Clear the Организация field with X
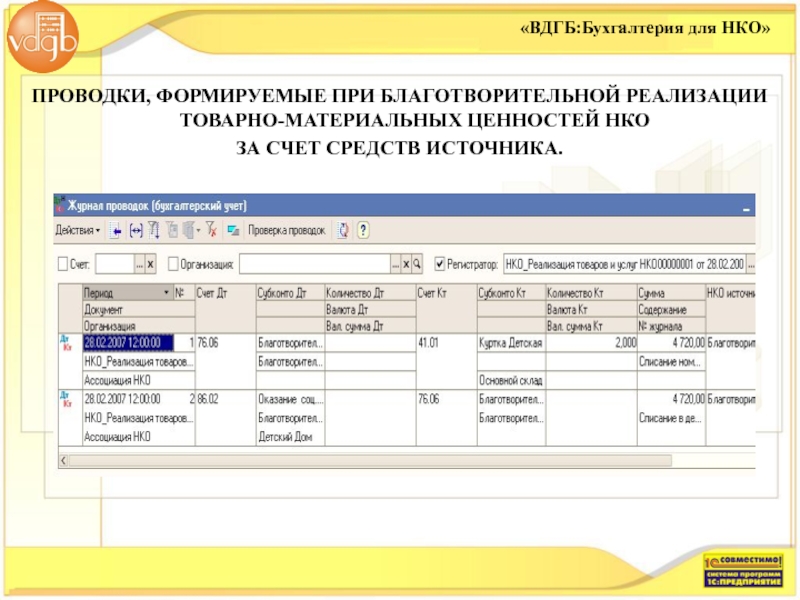The height and width of the screenshot is (600, 800). [x=406, y=264]
